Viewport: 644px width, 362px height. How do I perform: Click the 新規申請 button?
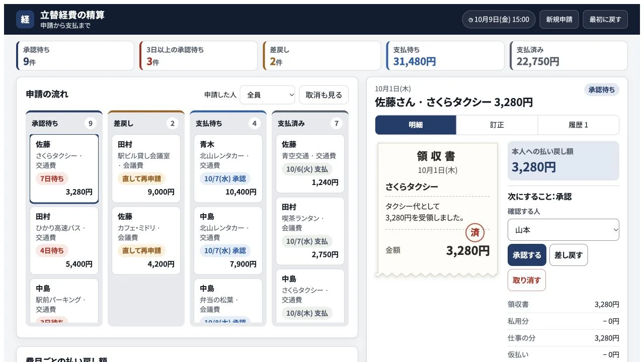point(559,19)
